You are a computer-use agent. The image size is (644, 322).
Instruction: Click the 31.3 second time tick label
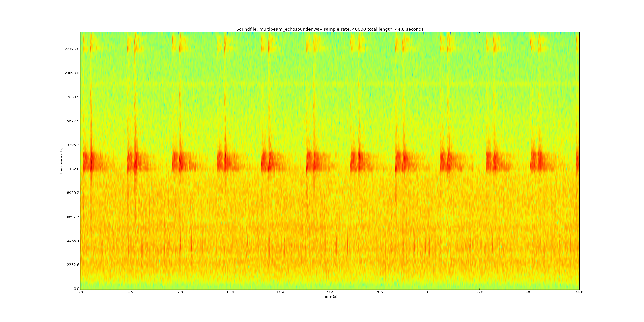[430, 292]
